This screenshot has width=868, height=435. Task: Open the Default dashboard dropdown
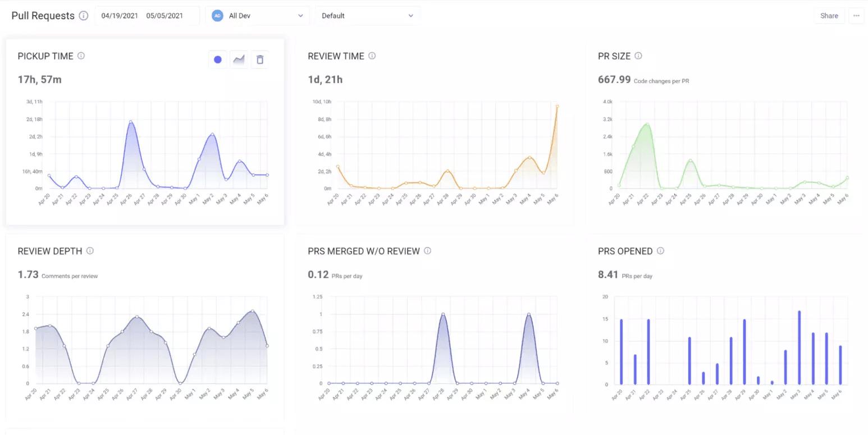click(x=367, y=16)
